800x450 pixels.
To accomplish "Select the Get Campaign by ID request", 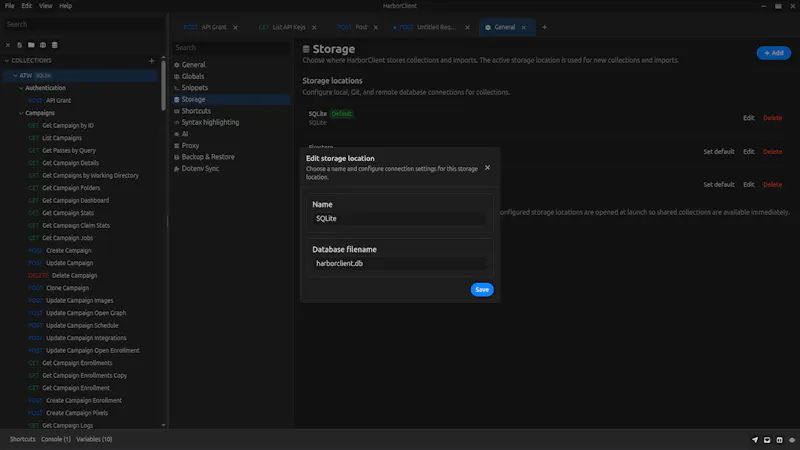I will 67,126.
